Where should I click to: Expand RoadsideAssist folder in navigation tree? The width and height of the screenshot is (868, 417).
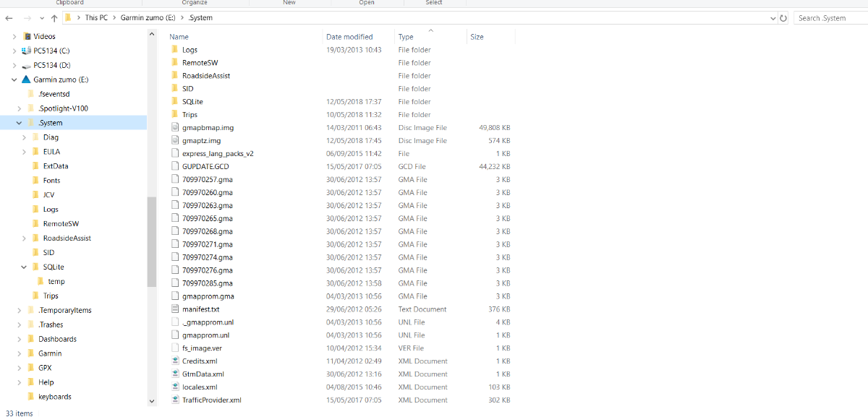pyautogui.click(x=24, y=238)
